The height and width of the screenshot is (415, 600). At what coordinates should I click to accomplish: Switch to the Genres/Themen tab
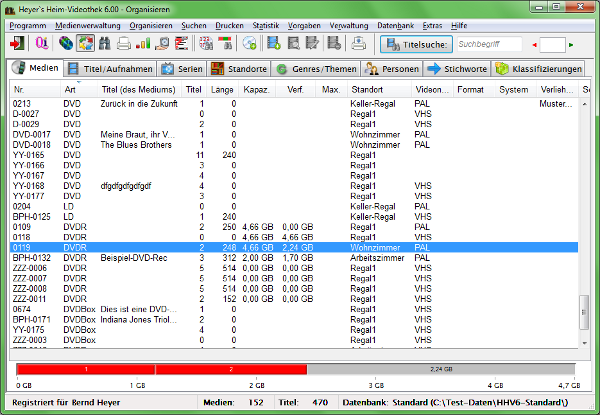(x=315, y=69)
